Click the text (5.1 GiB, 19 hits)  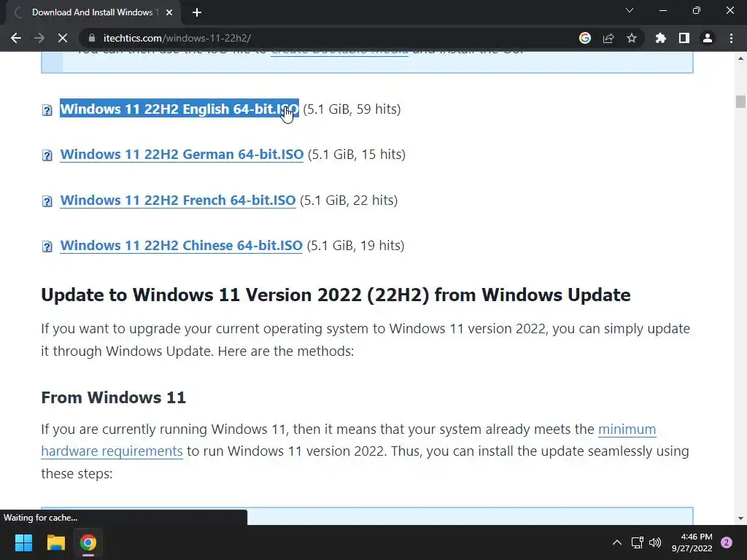pyautogui.click(x=356, y=245)
